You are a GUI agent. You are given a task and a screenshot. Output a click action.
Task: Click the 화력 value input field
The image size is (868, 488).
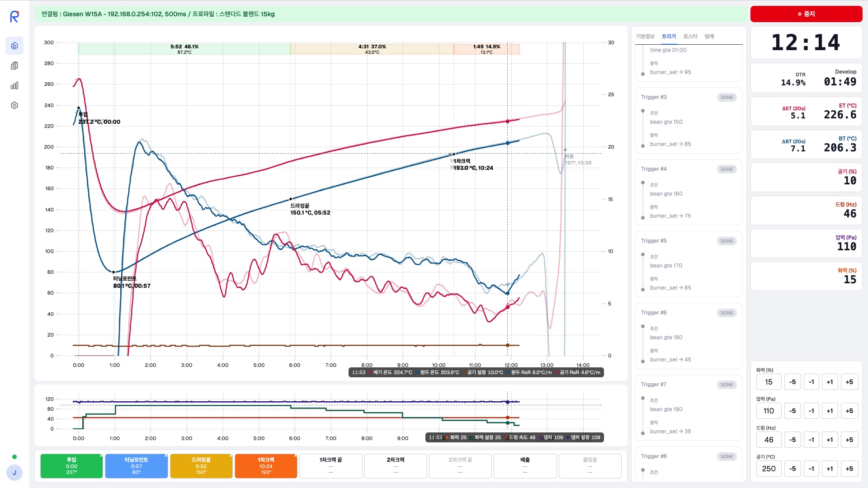pos(769,382)
